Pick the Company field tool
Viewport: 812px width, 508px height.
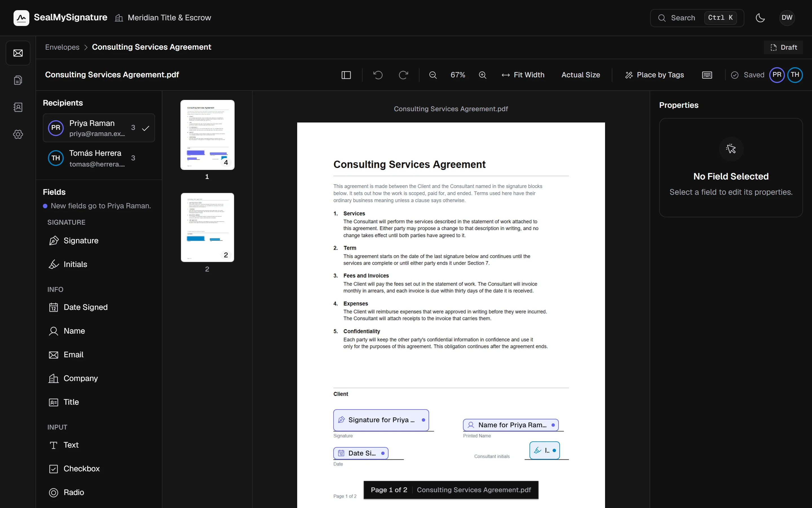pyautogui.click(x=99, y=378)
